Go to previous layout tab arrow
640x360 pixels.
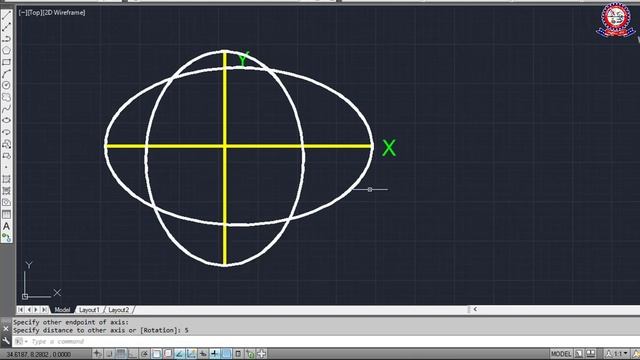click(x=29, y=310)
